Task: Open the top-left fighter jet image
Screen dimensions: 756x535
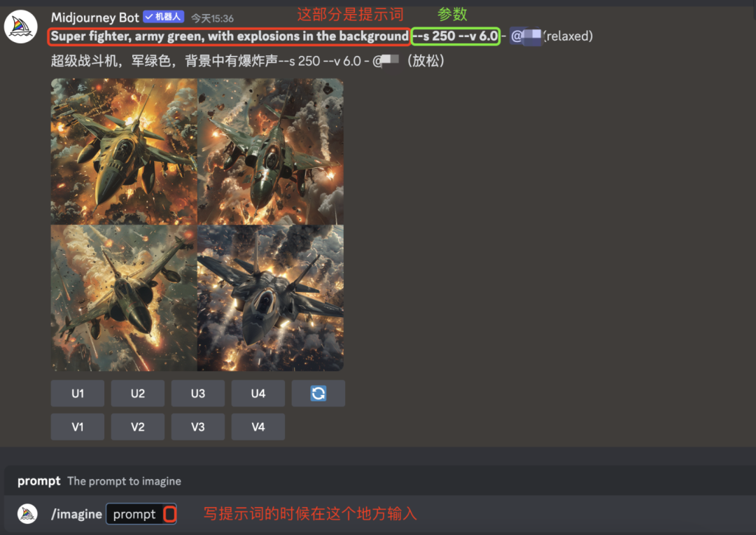Action: click(x=123, y=151)
